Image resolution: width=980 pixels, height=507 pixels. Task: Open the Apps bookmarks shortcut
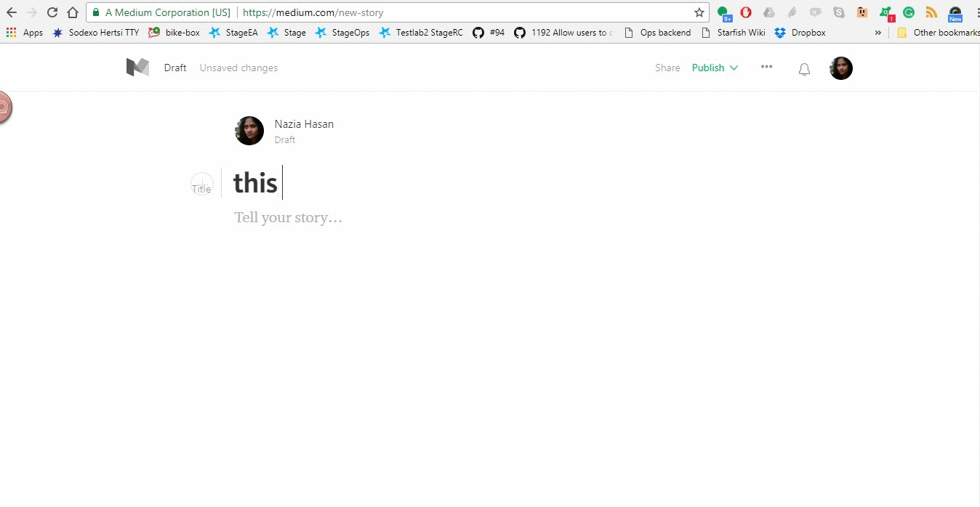point(25,33)
